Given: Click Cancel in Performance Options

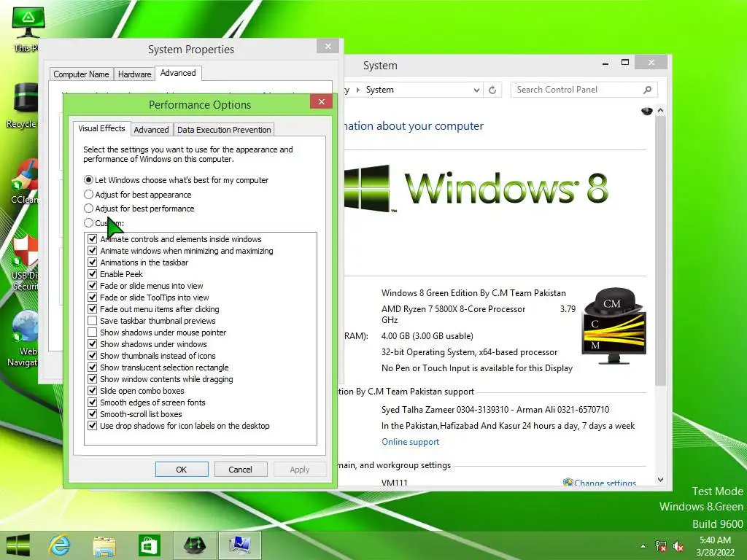Looking at the screenshot, I should point(240,470).
